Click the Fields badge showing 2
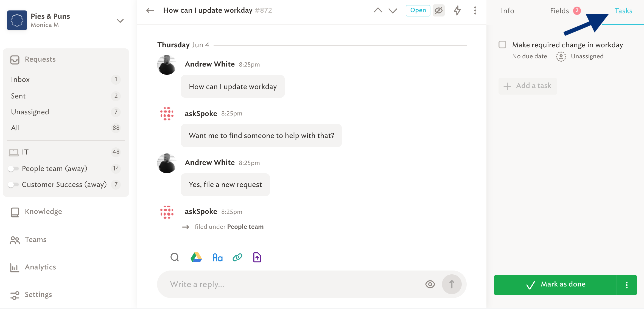The height and width of the screenshot is (309, 644). point(577,11)
